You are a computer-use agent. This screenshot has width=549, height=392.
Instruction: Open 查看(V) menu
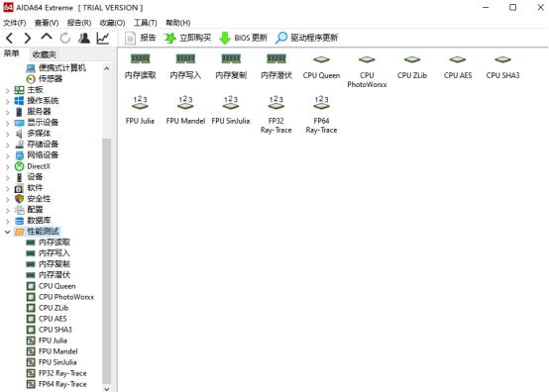tap(47, 23)
